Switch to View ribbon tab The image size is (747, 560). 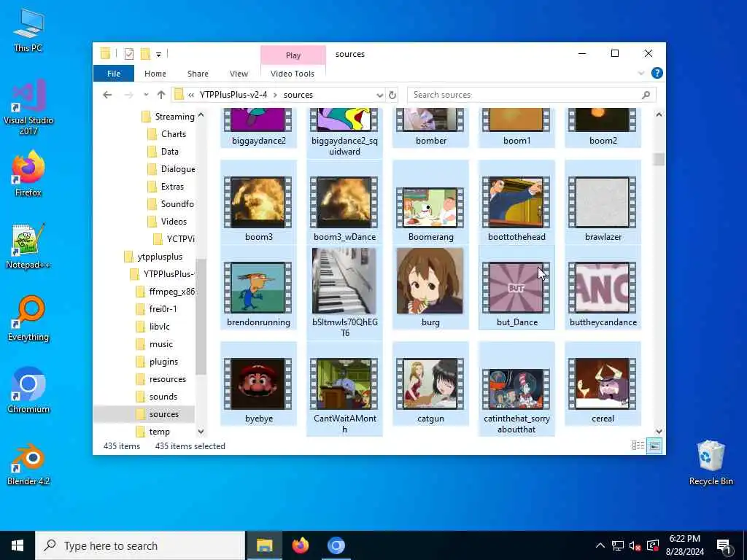point(239,74)
